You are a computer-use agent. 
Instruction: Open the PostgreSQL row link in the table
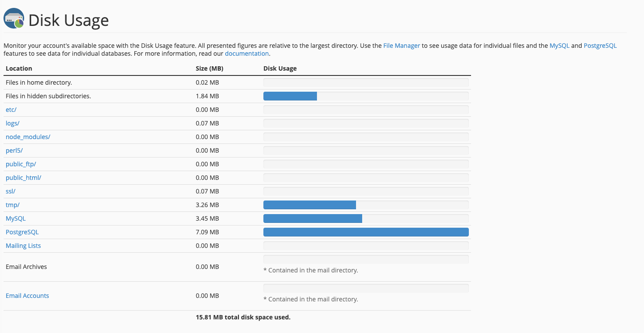(x=22, y=232)
